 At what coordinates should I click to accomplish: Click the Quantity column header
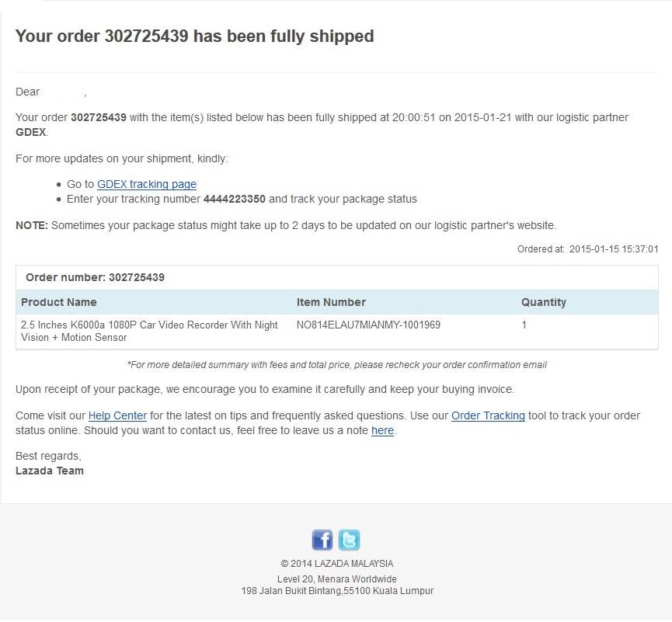(544, 302)
